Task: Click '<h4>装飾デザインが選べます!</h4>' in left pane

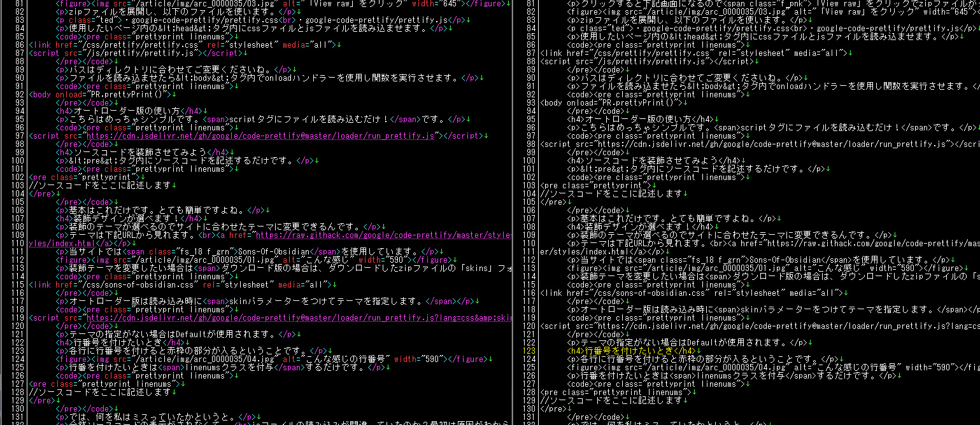Action: pyautogui.click(x=131, y=218)
